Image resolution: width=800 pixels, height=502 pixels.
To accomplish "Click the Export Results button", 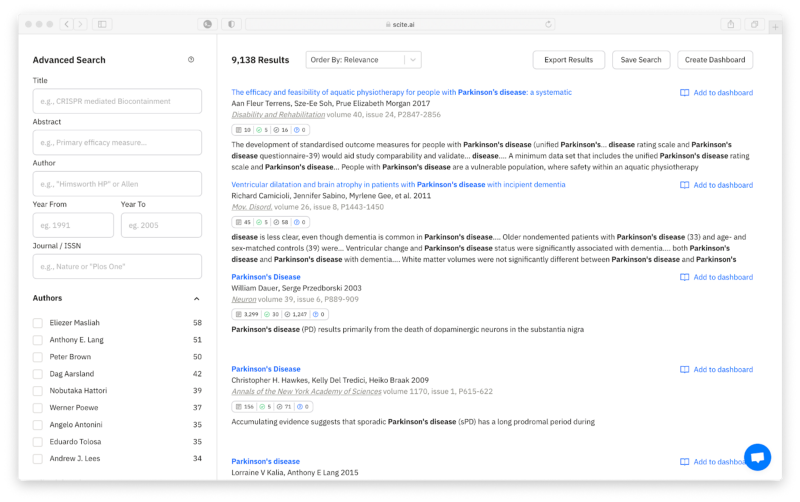I will pyautogui.click(x=568, y=60).
